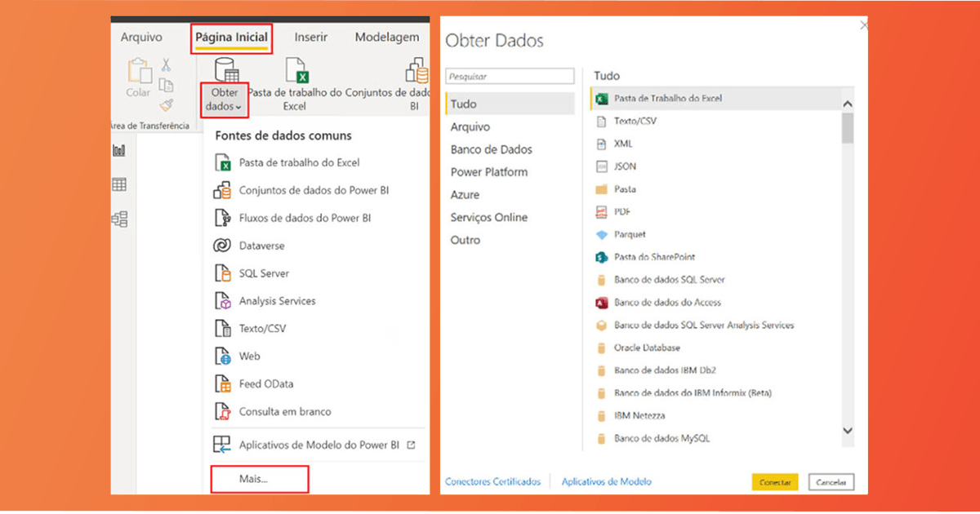980x514 pixels.
Task: Expand the Obter dados dropdown arrow
Action: click(x=238, y=107)
